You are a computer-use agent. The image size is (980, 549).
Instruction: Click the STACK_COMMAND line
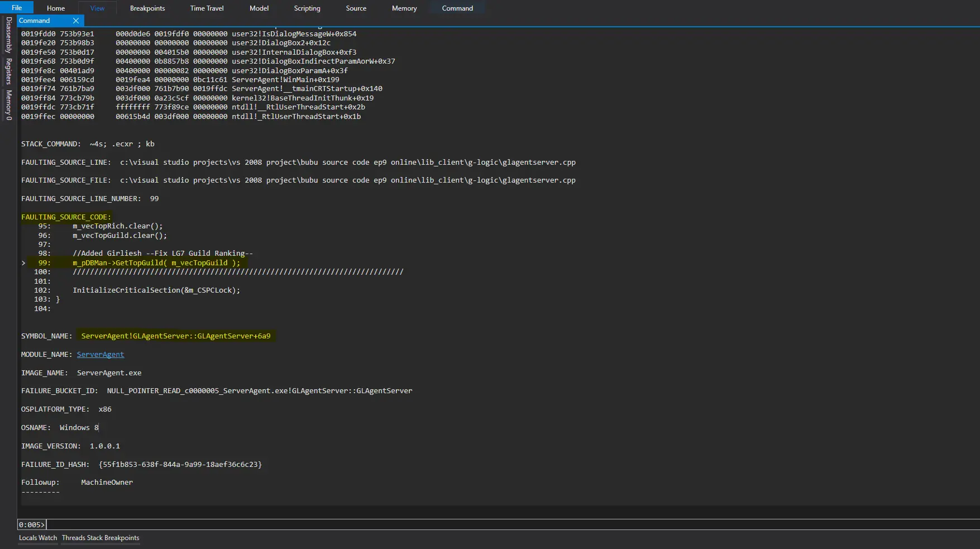click(88, 144)
